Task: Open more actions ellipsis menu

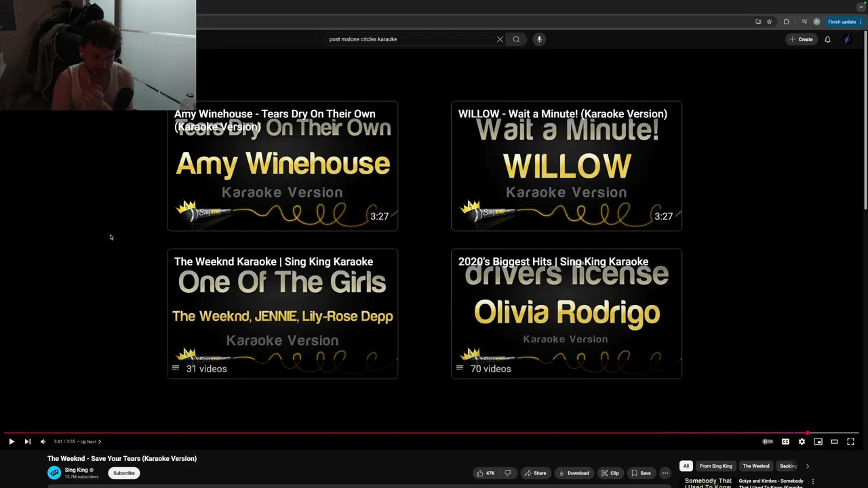Action: point(665,473)
